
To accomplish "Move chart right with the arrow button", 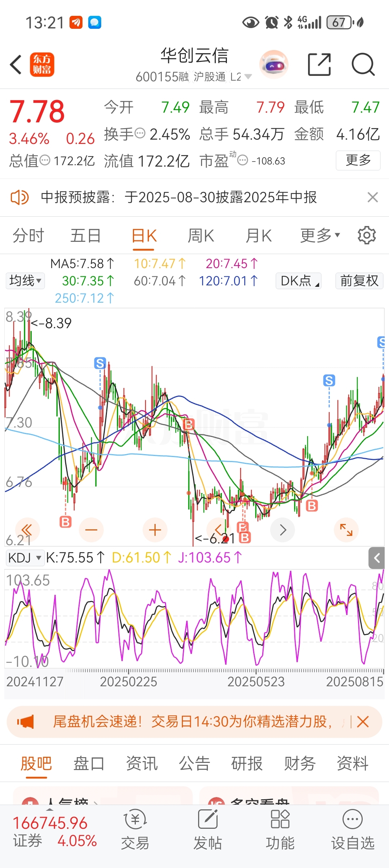I will (x=283, y=530).
